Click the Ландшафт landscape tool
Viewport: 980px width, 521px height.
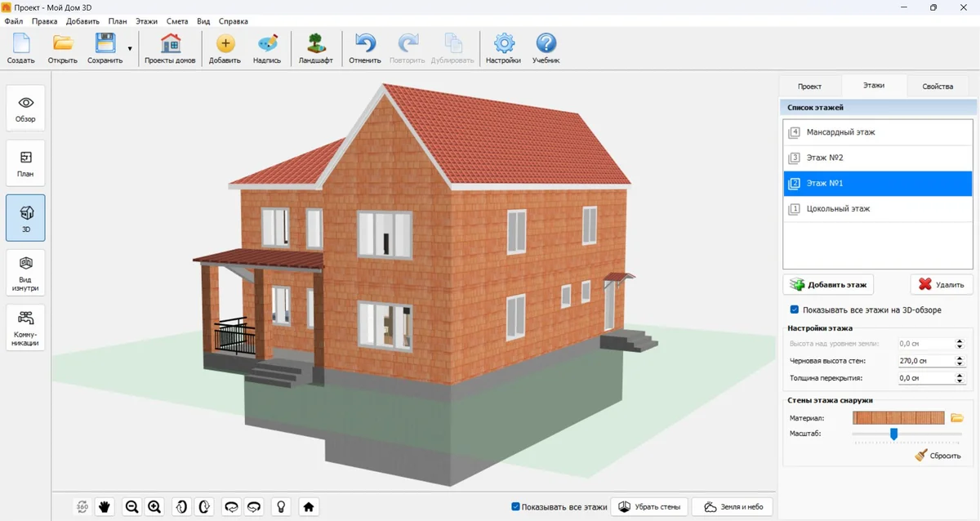315,49
